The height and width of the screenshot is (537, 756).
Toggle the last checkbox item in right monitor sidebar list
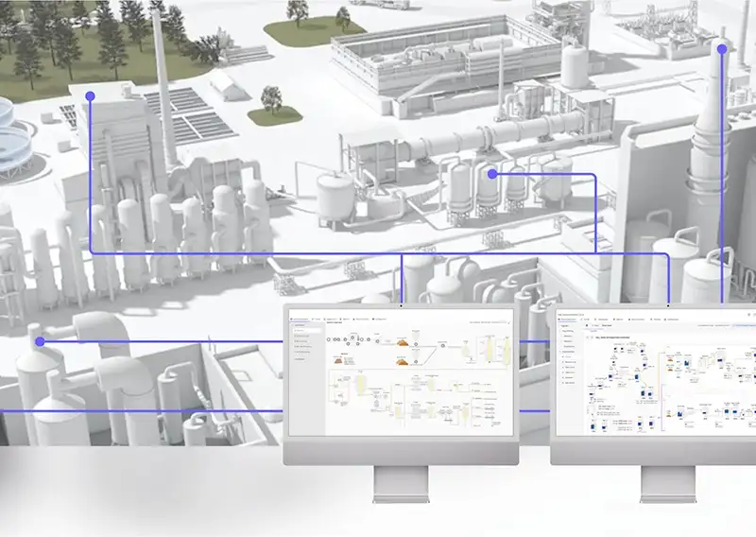(564, 384)
